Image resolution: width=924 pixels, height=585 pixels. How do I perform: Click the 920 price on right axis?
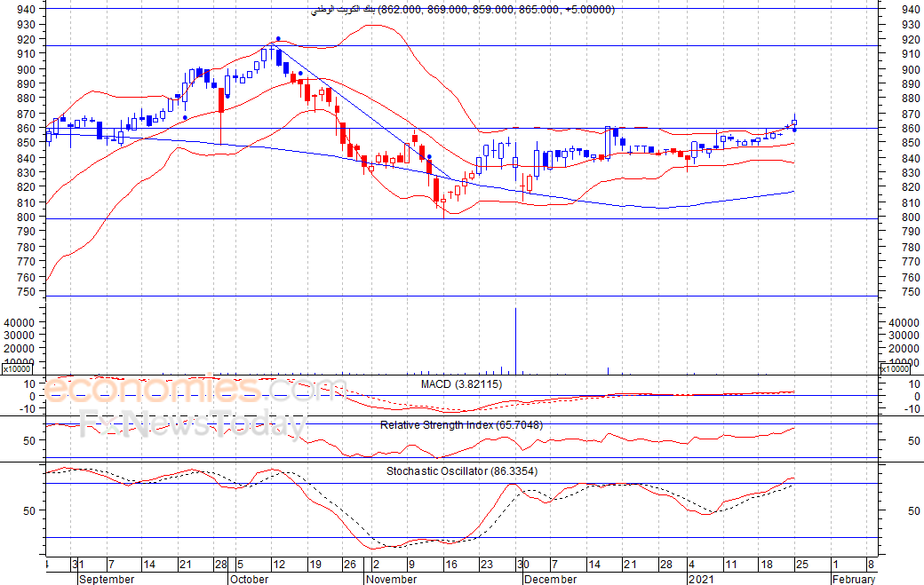click(911, 40)
